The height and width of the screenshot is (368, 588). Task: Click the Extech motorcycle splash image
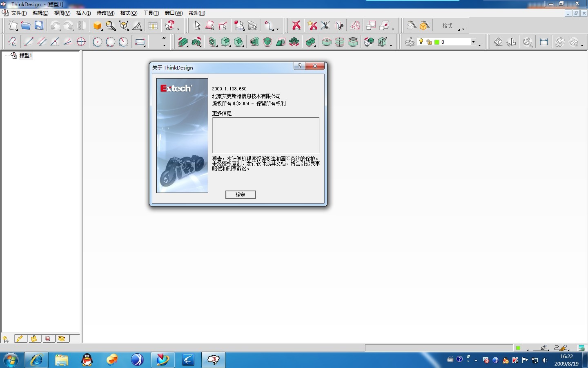pyautogui.click(x=182, y=135)
